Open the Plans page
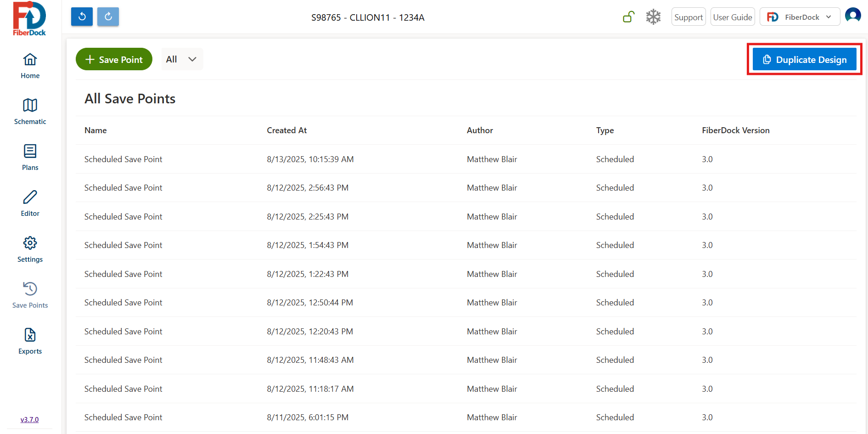The image size is (868, 434). click(30, 158)
